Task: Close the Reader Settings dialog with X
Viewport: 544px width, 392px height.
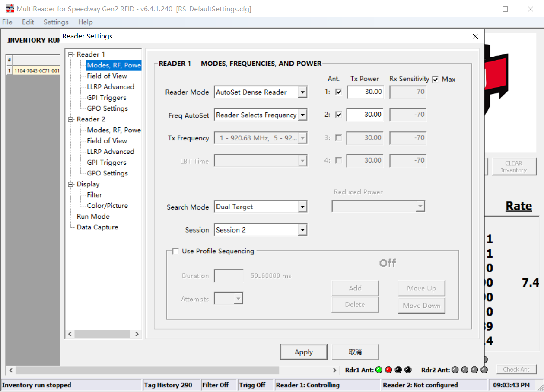Action: tap(475, 36)
